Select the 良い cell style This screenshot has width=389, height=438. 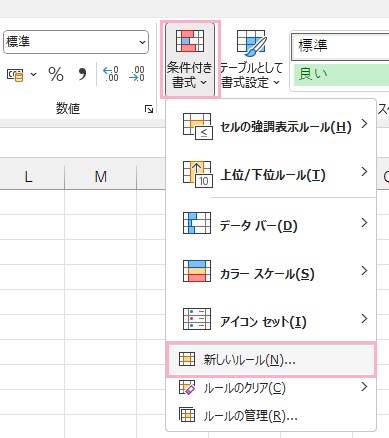tap(341, 74)
